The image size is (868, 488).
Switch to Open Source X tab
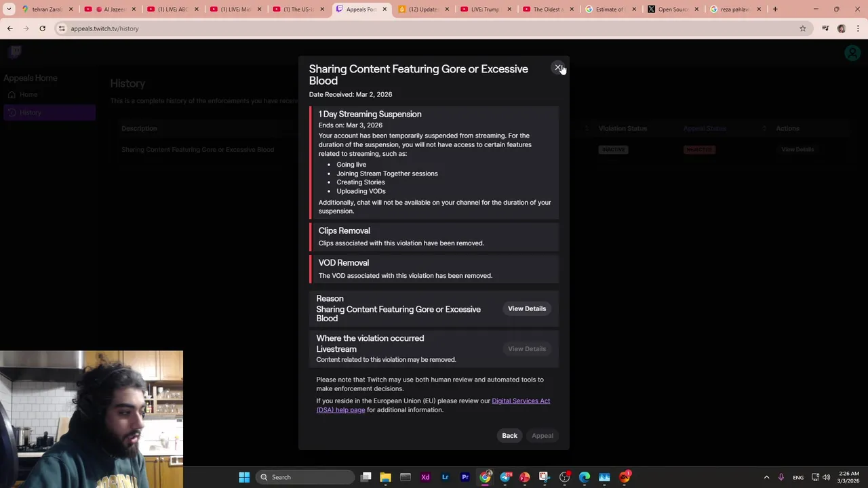coord(672,9)
